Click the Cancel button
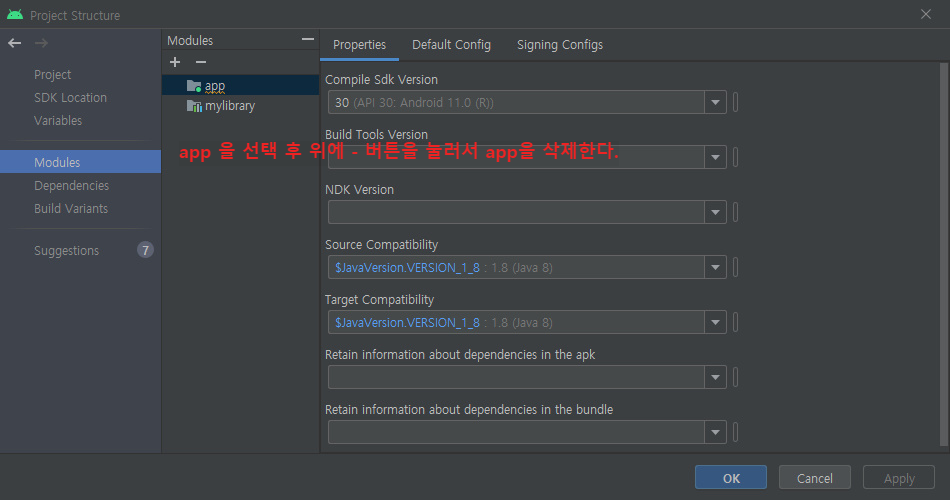 (x=815, y=478)
